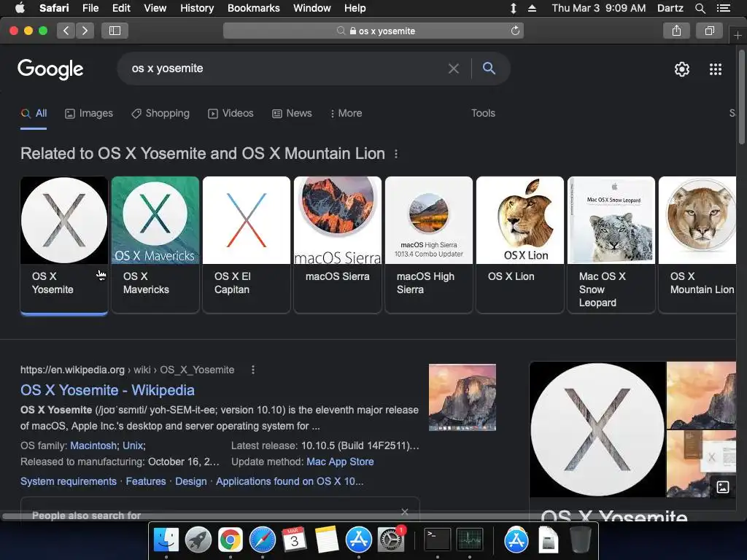Screen dimensions: 747x560
Task: Click the large Yosemite X logo image
Action: point(597,429)
